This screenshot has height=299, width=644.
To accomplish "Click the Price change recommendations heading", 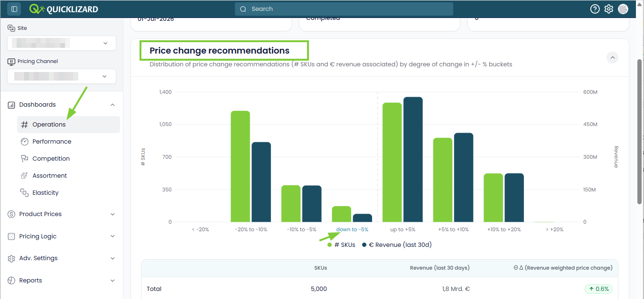I will coord(219,50).
